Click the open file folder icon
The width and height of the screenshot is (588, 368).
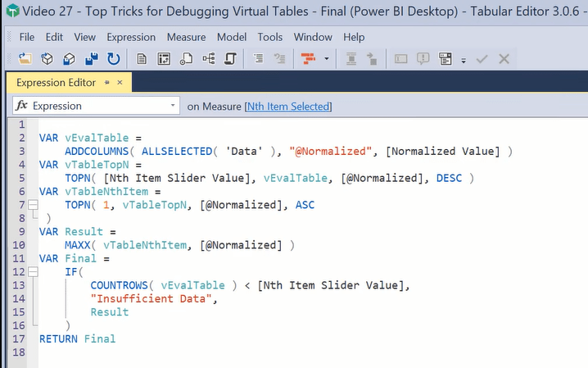(25, 59)
